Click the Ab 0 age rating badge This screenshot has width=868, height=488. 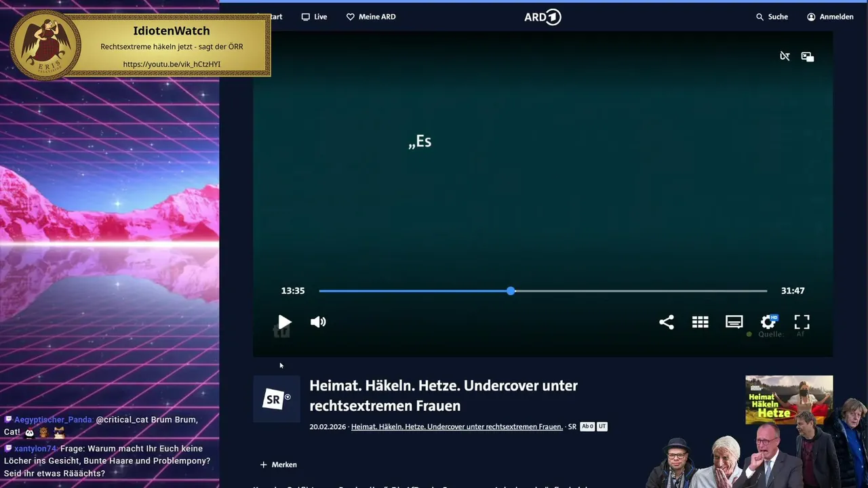pos(587,427)
